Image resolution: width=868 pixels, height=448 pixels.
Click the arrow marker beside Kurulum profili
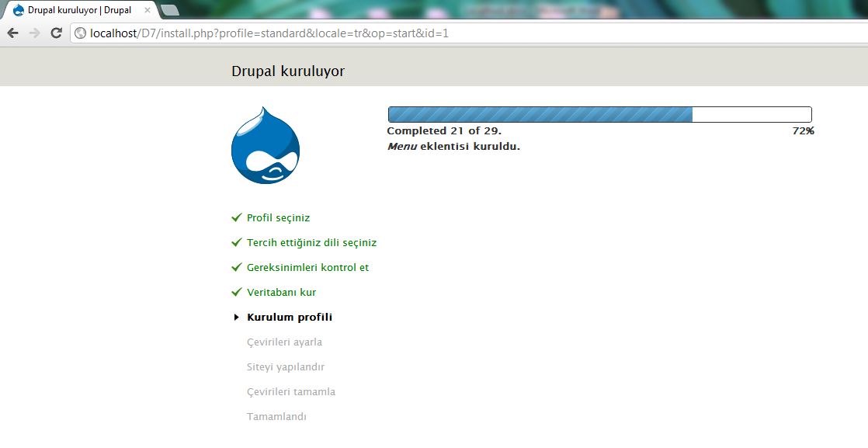click(236, 318)
